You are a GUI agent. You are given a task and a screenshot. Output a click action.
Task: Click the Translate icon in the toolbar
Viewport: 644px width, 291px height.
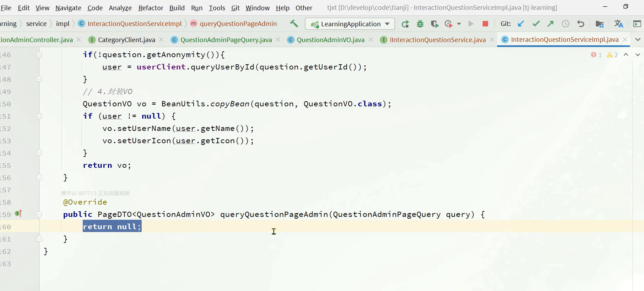point(619,24)
